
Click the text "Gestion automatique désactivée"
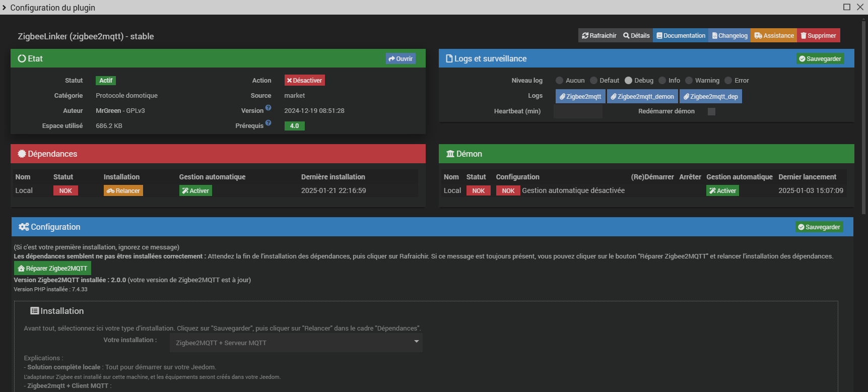tap(573, 190)
